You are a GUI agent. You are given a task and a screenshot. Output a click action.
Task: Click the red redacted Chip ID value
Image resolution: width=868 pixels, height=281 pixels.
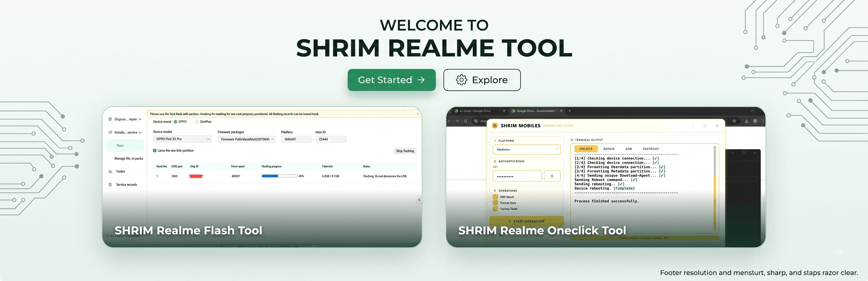(196, 176)
